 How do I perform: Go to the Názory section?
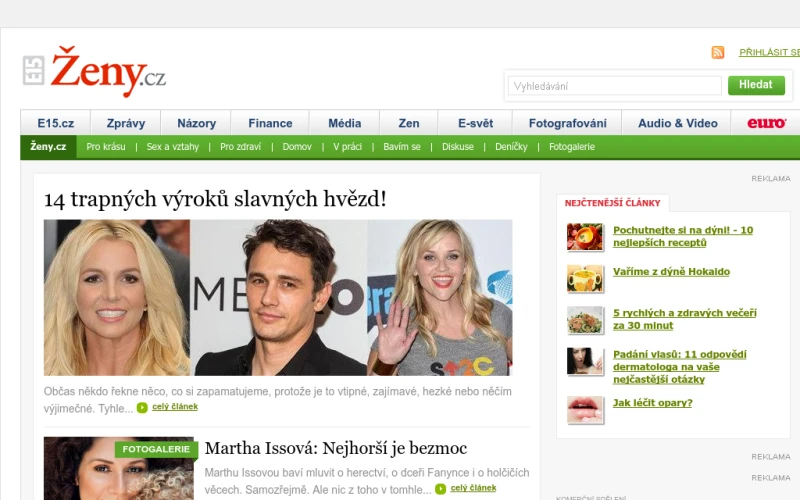[196, 123]
